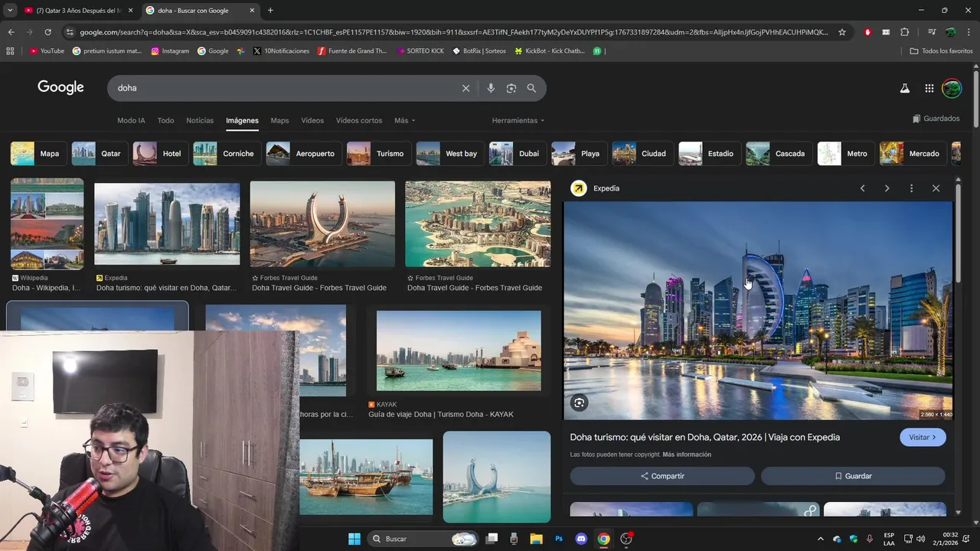Open a new browser tab
The width and height of the screenshot is (980, 551).
click(270, 10)
